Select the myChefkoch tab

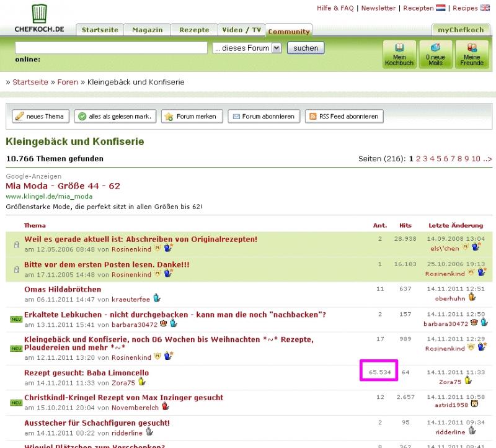(x=460, y=30)
